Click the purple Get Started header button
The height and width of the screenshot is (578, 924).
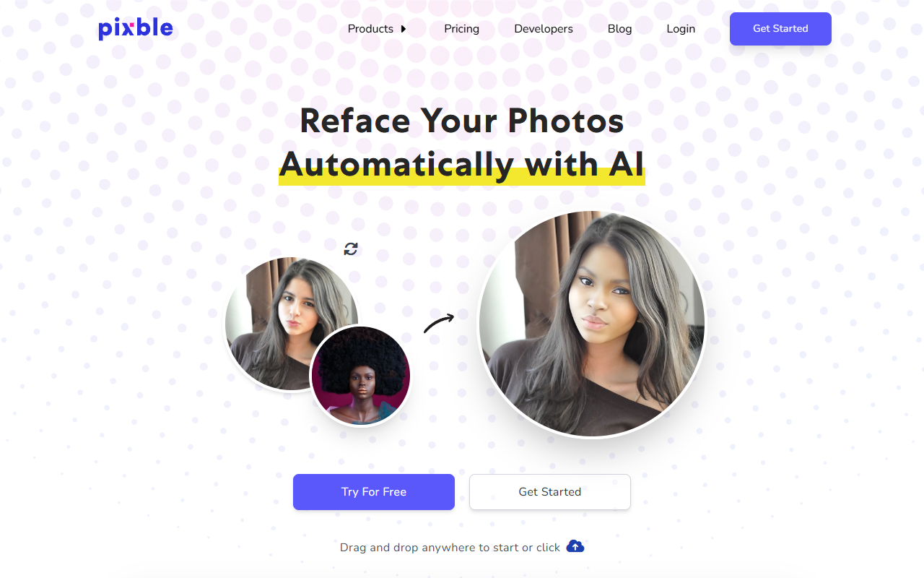click(780, 29)
